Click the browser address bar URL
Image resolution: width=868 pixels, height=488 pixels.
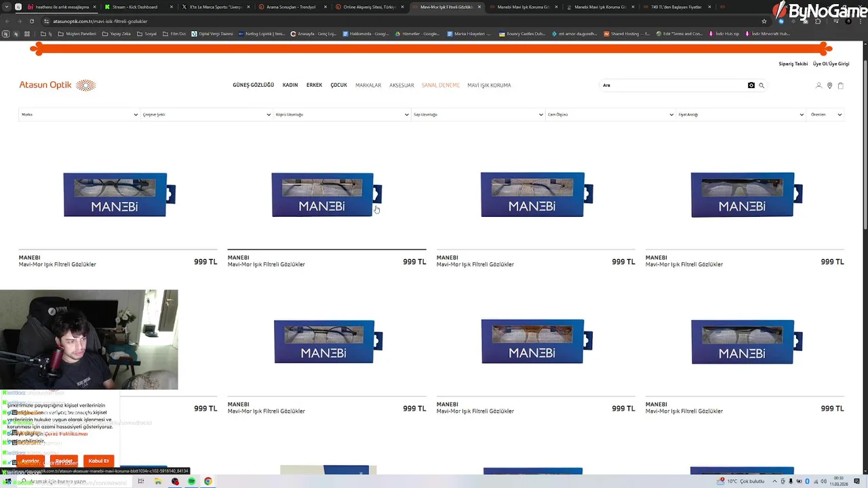(x=100, y=21)
